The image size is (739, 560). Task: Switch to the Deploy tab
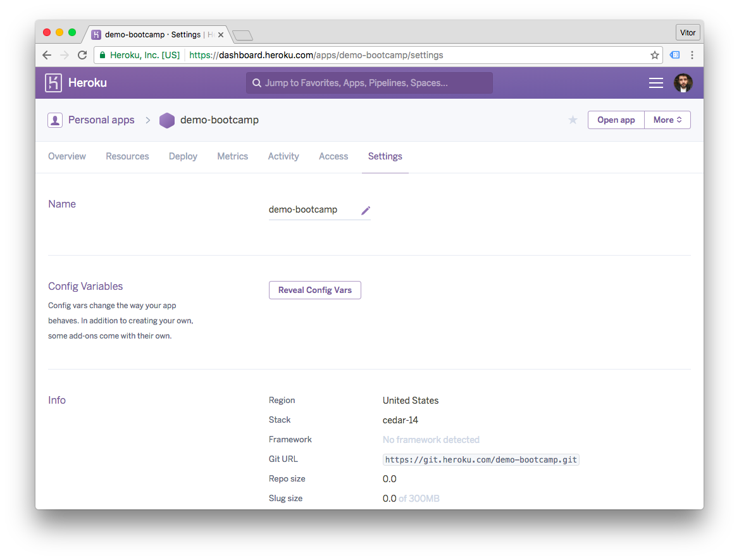coord(183,156)
